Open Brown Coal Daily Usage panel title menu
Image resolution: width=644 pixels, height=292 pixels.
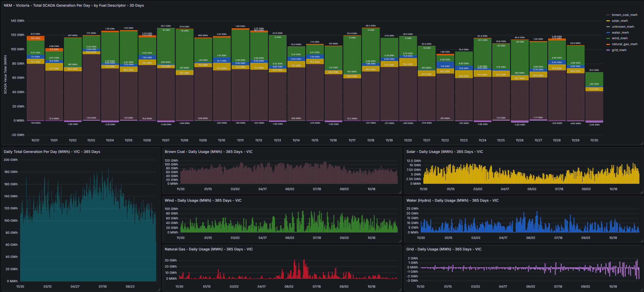pos(208,152)
